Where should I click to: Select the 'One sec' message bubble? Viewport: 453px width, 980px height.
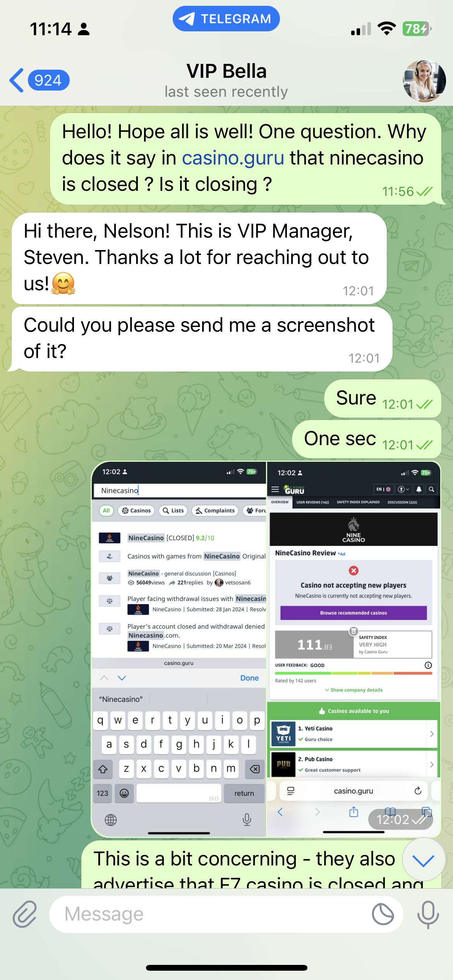(x=367, y=439)
